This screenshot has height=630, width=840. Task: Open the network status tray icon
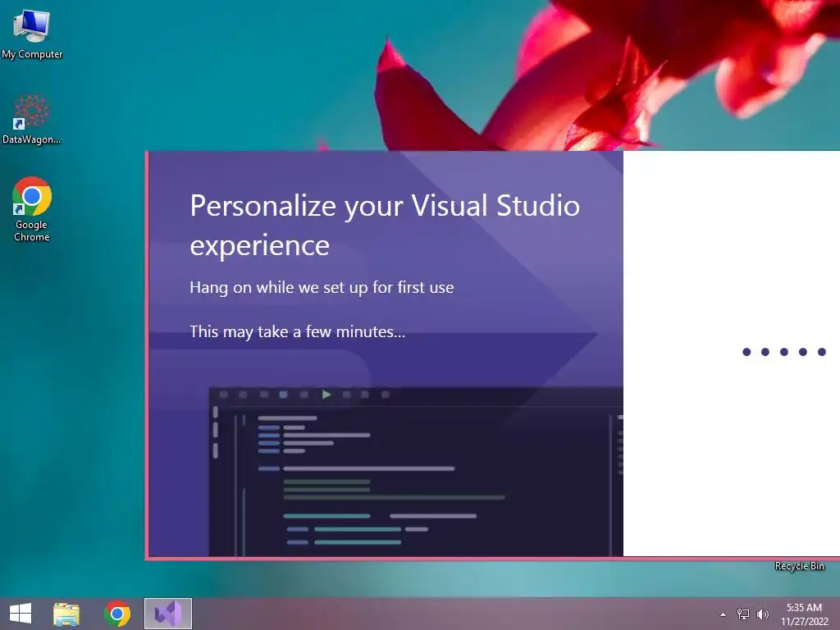click(x=743, y=614)
